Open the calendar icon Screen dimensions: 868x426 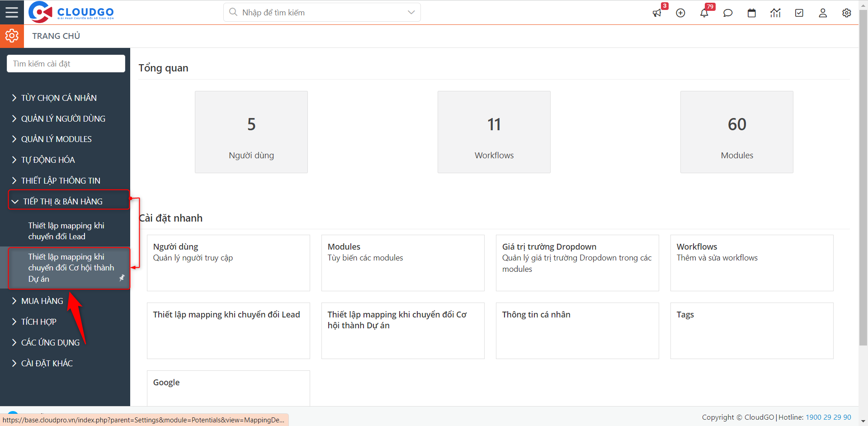pos(751,13)
